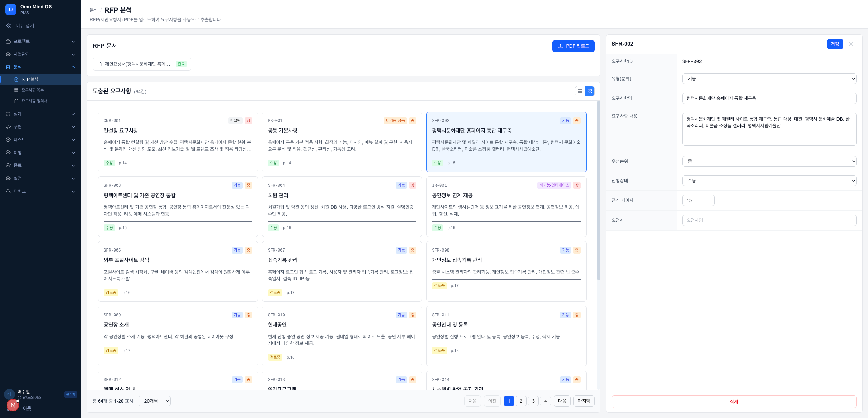This screenshot has height=418, width=868.
Task: Close the SFR-002 detail panel
Action: [x=851, y=44]
